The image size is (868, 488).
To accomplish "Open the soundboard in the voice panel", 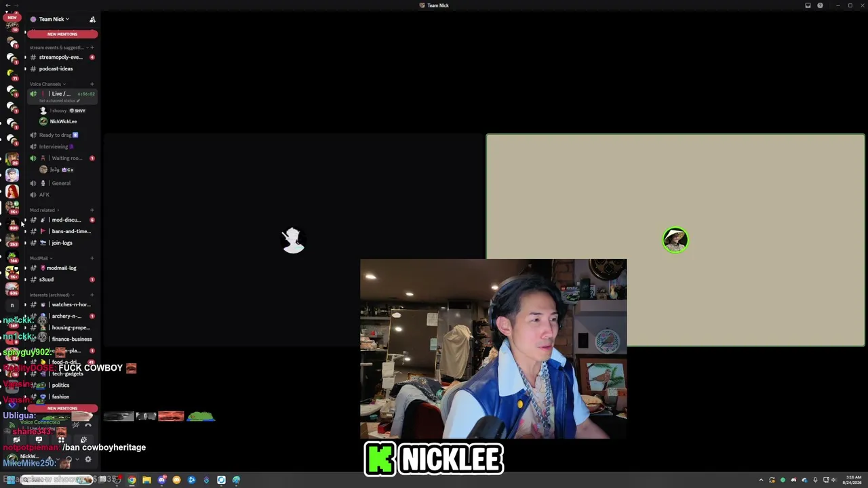I will click(x=83, y=440).
